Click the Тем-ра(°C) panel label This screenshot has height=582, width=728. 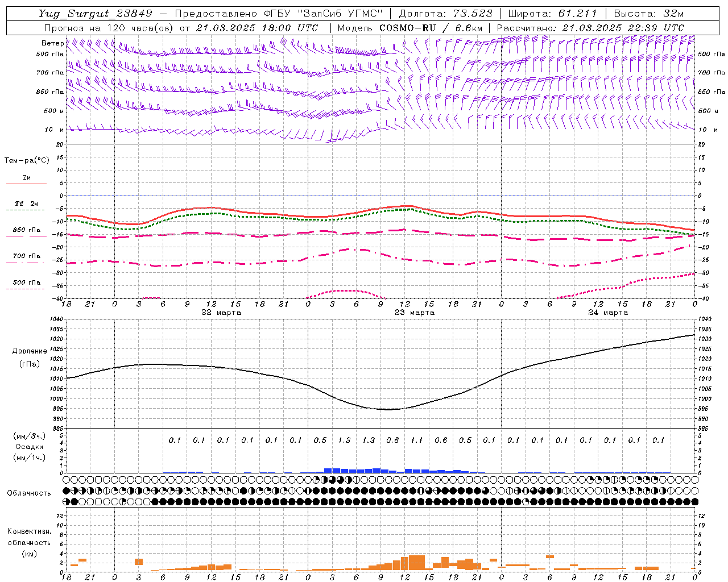pos(27,161)
